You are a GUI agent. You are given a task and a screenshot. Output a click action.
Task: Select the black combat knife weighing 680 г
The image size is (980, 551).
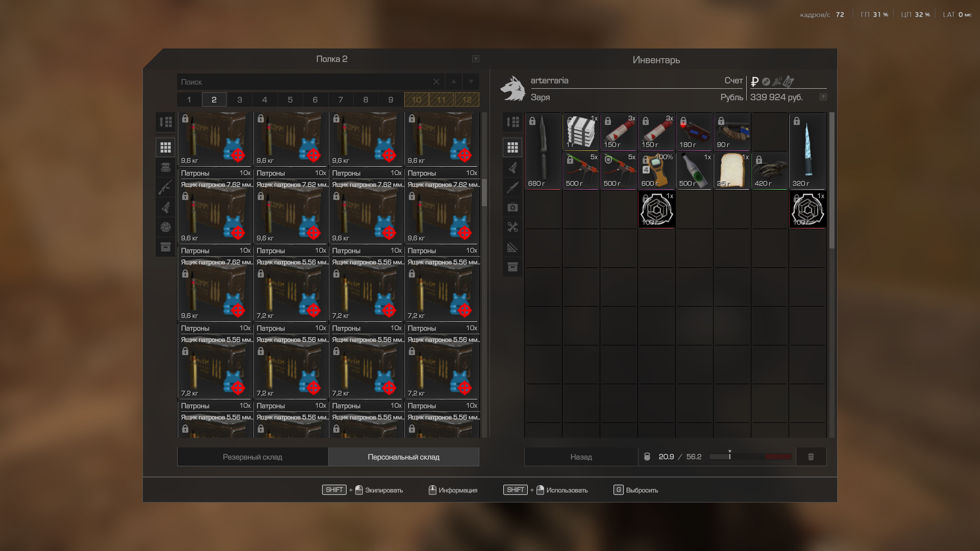[543, 151]
